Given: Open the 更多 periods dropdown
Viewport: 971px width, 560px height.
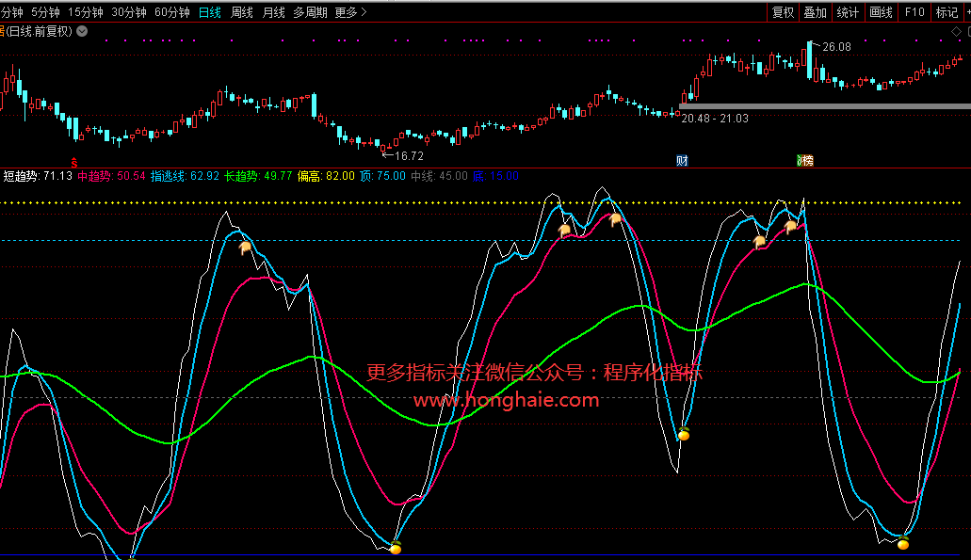Looking at the screenshot, I should (x=350, y=12).
